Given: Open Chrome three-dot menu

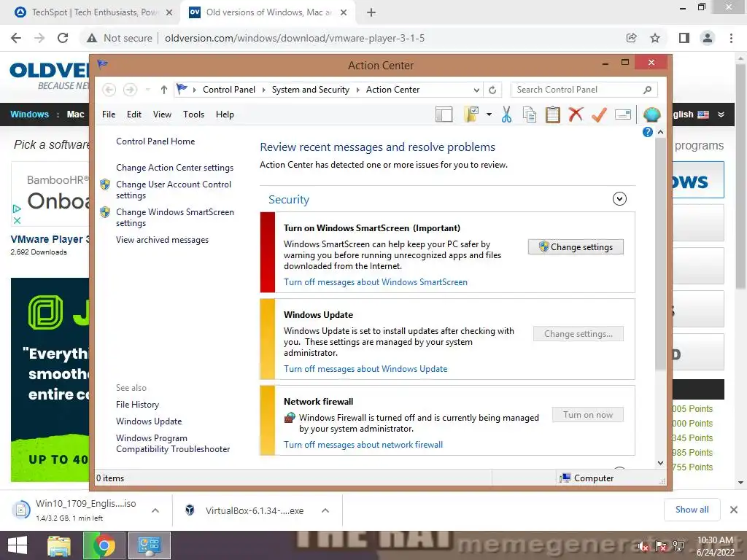Looking at the screenshot, I should tap(731, 38).
